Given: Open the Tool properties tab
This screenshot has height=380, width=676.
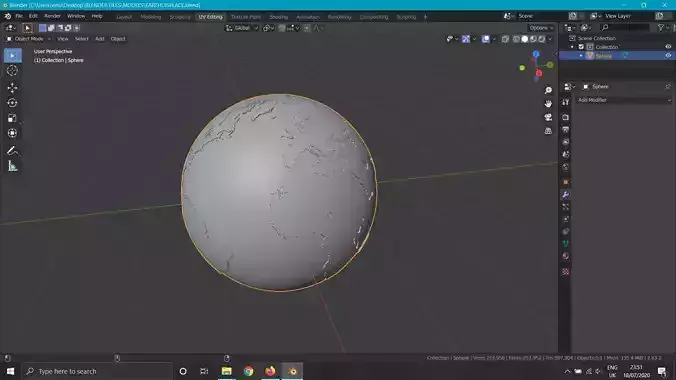Looking at the screenshot, I should 566,102.
